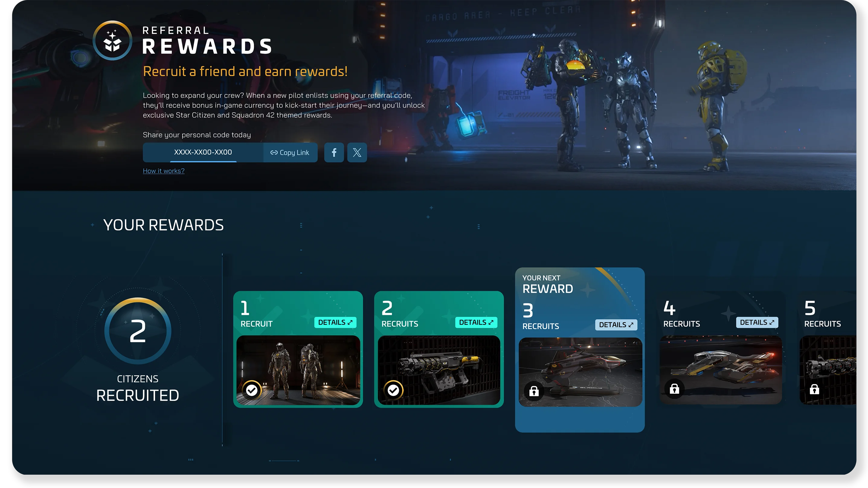Click the ship thumbnail for 4 Recruits
Screen dimensions: 868x488
tap(721, 370)
